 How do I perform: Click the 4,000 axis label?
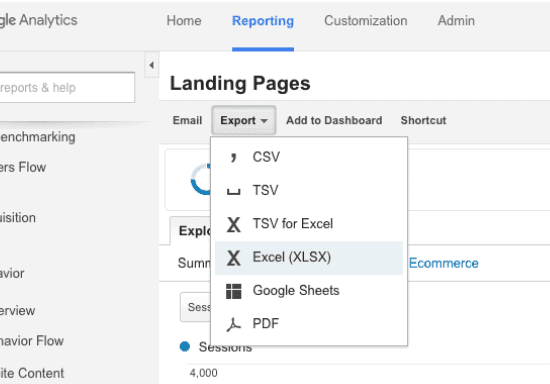click(203, 373)
